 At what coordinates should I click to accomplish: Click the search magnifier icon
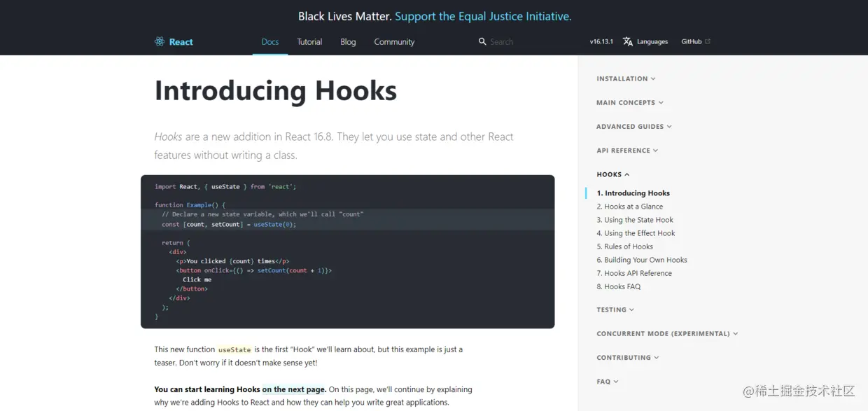482,42
